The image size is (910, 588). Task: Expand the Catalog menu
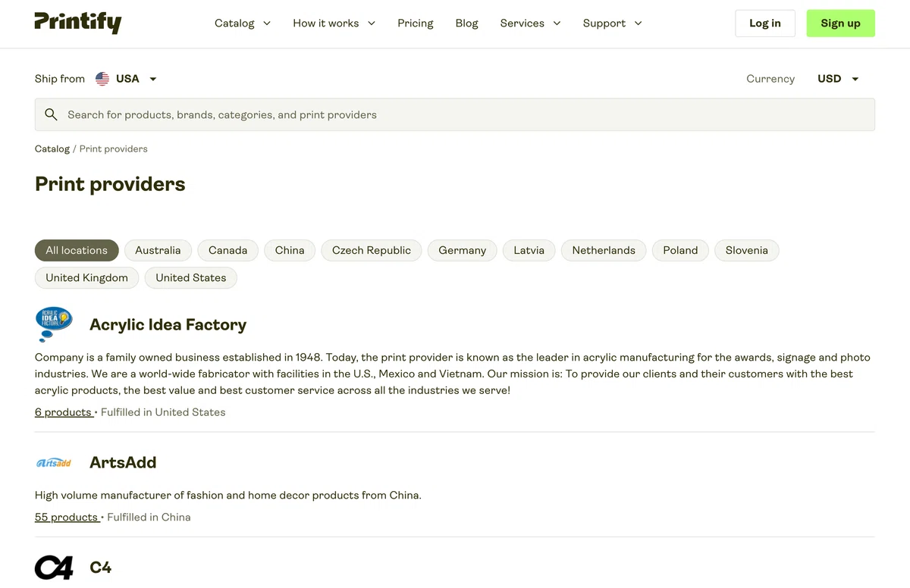243,23
